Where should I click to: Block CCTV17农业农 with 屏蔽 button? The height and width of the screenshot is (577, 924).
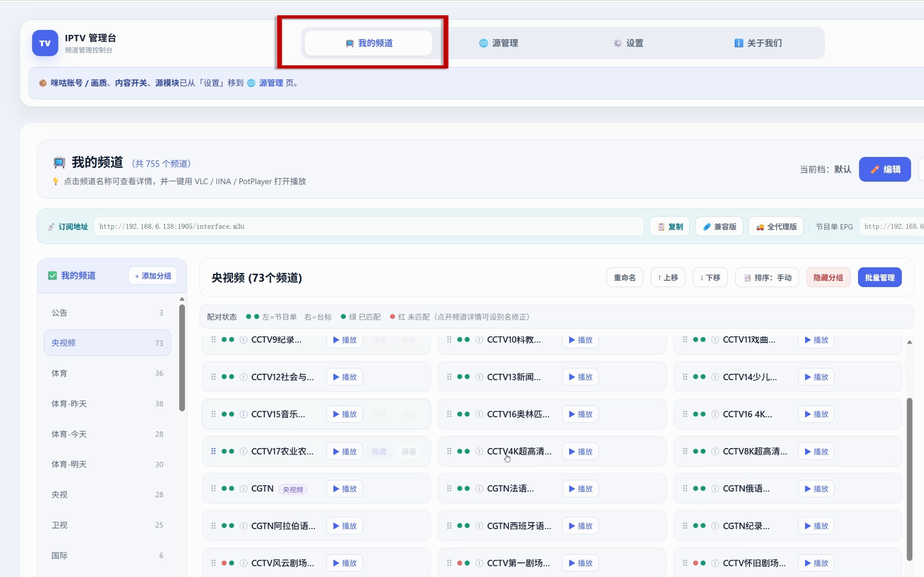(x=409, y=451)
